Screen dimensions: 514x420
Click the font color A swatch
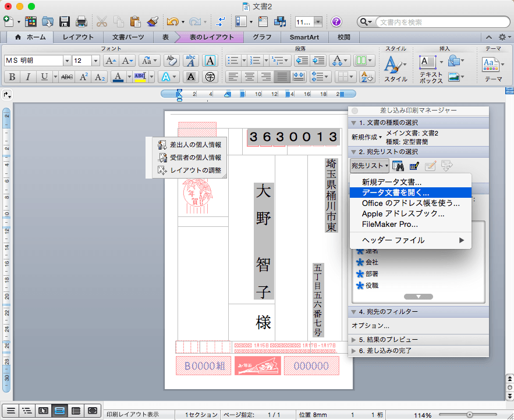(x=118, y=77)
